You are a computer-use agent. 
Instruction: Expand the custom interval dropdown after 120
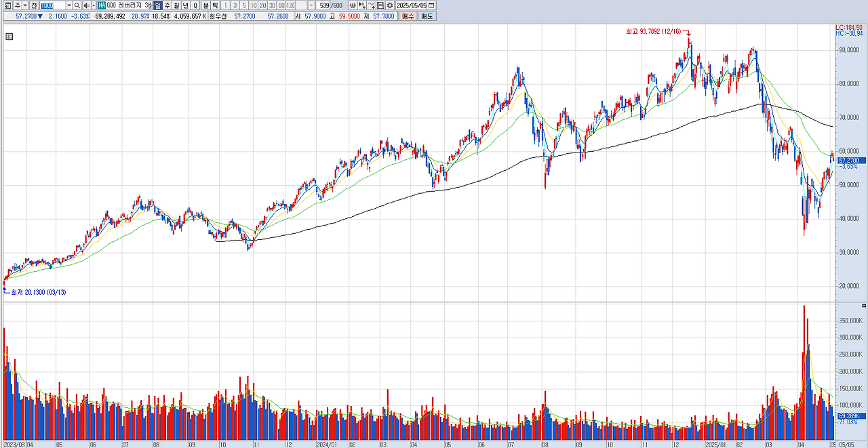(311, 5)
